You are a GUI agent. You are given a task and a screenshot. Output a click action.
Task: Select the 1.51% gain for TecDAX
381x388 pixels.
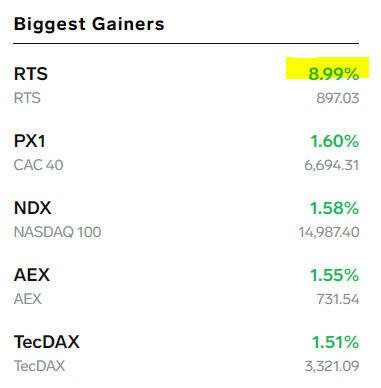click(335, 342)
